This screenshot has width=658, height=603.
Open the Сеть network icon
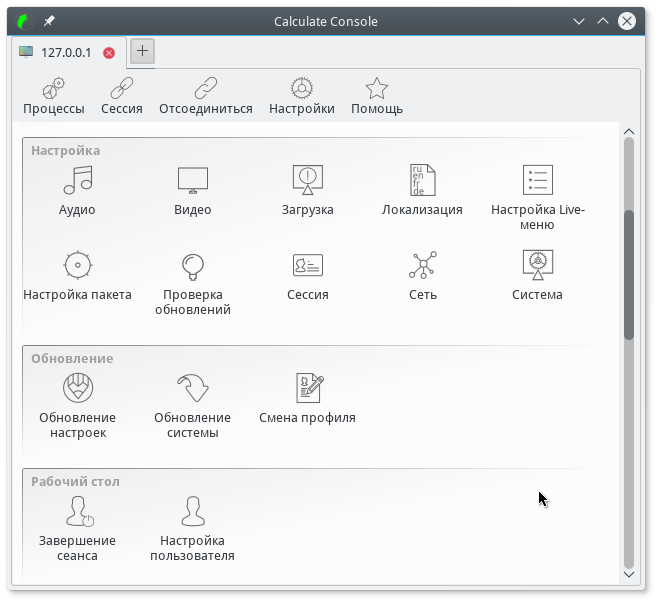coord(422,266)
